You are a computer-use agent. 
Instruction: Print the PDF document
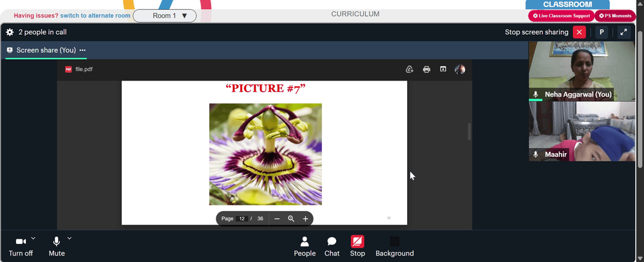pos(426,70)
